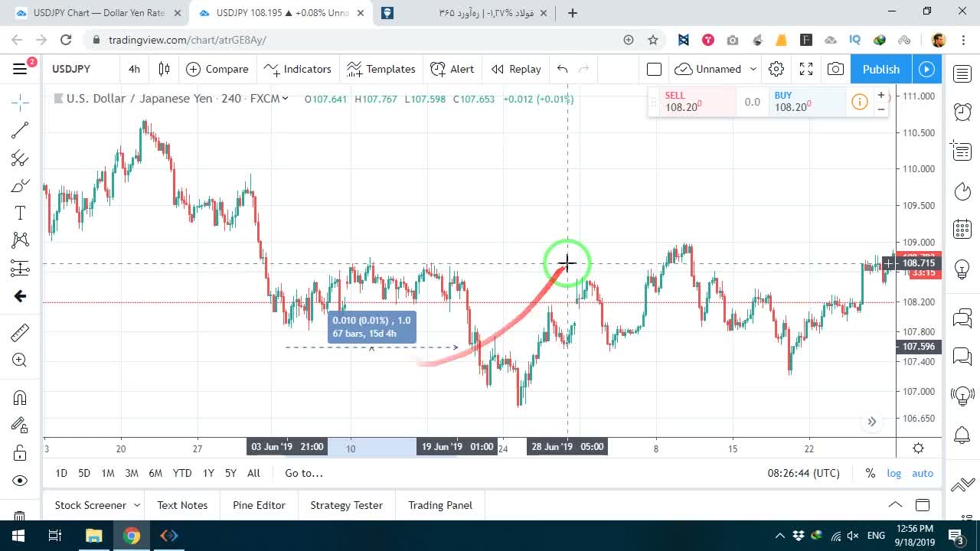Screen dimensions: 980x551
Task: Take a chart snapshot with camera icon
Action: (835, 69)
